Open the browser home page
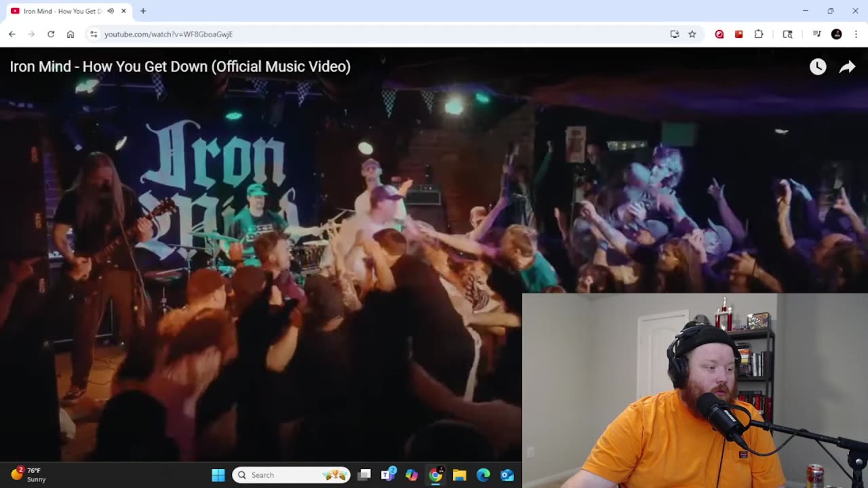 point(71,34)
